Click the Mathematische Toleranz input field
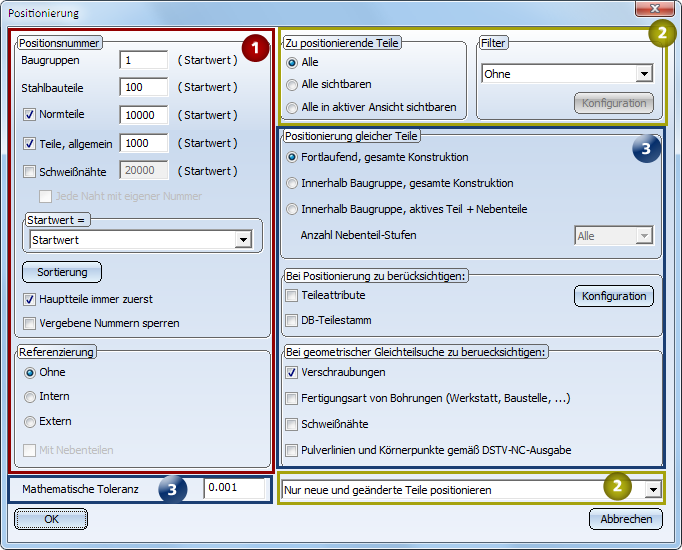Screen dimensions: 682x550 click(x=235, y=488)
